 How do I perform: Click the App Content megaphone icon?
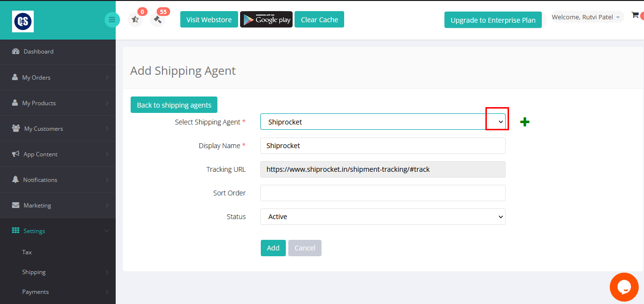pos(15,154)
